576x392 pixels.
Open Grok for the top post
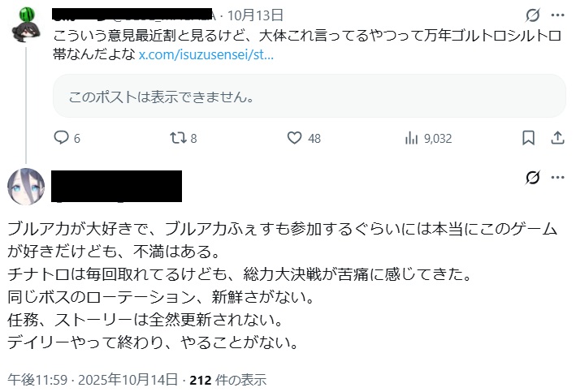533,15
